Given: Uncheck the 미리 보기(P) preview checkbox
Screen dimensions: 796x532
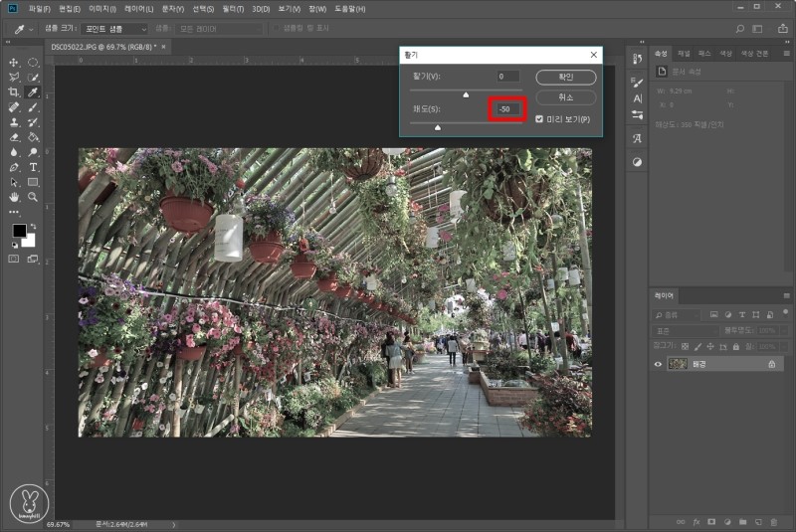Looking at the screenshot, I should click(x=539, y=119).
